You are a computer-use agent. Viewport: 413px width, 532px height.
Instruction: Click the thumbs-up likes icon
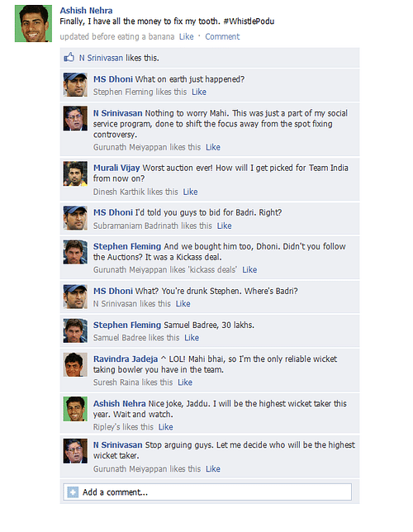coord(69,57)
